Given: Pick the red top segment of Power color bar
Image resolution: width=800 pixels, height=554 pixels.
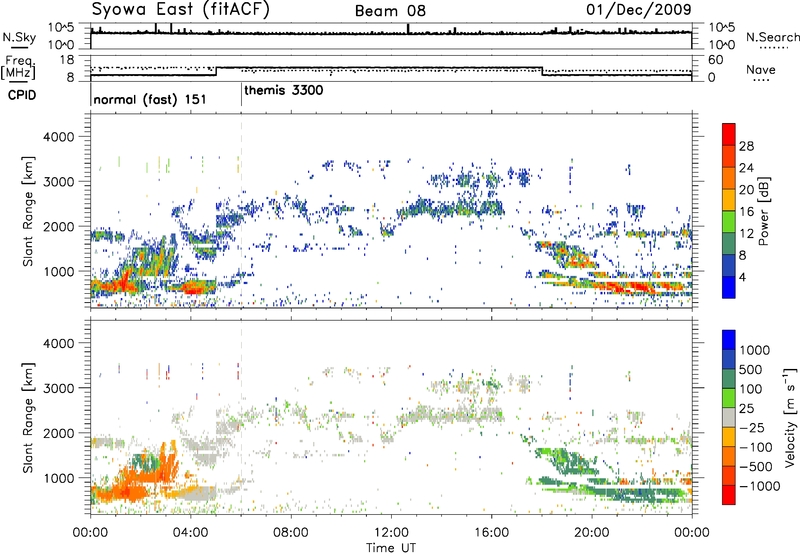Looking at the screenshot, I should point(729,135).
